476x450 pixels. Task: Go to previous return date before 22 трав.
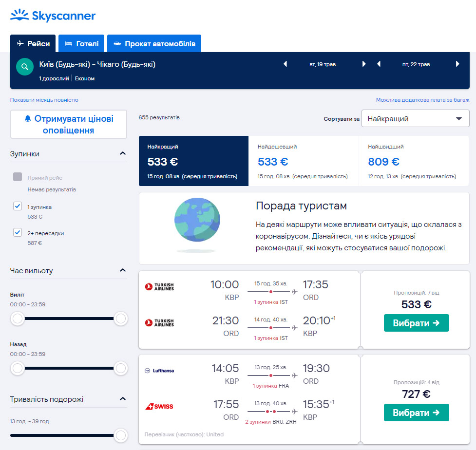point(379,64)
